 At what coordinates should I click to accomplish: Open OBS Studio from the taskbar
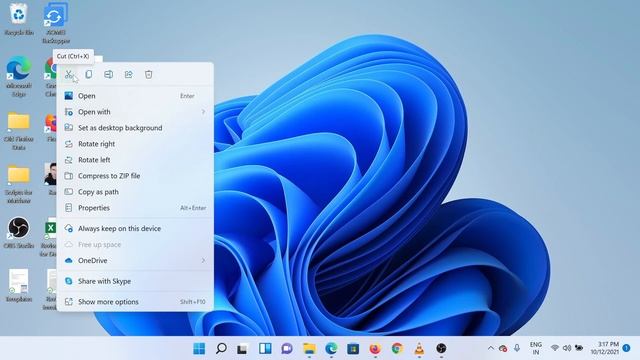click(x=441, y=349)
